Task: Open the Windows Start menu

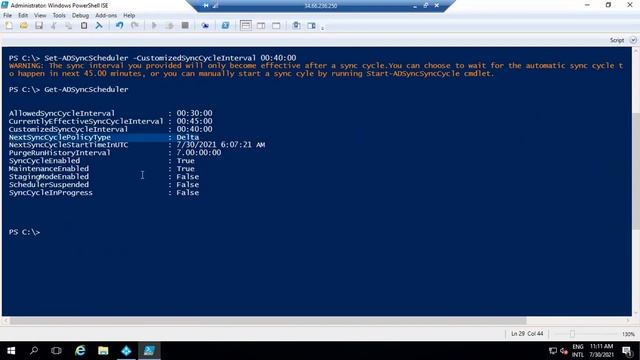Action: tap(11, 351)
